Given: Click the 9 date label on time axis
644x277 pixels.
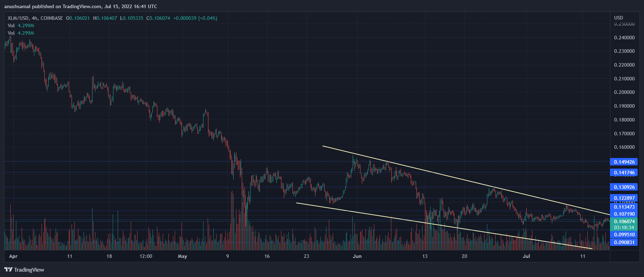Looking at the screenshot, I should point(228,256).
